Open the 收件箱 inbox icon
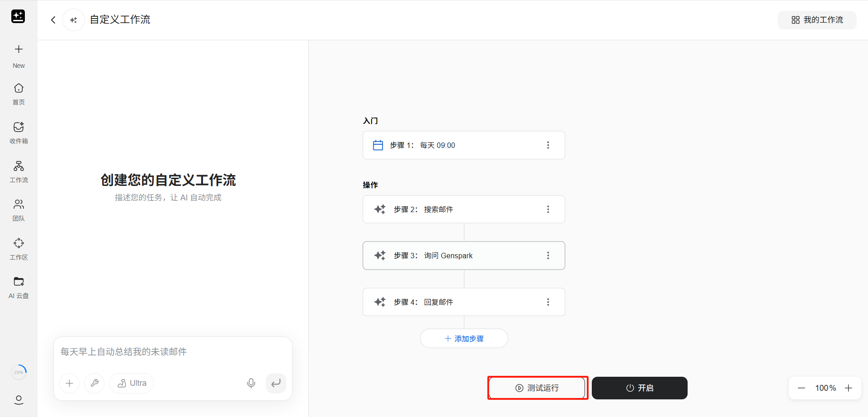 [x=19, y=127]
